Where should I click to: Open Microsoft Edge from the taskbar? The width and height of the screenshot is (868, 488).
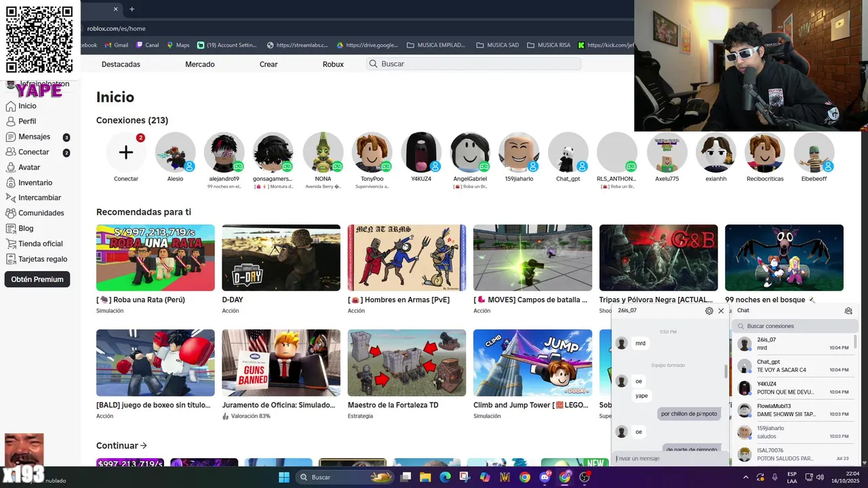point(445,477)
